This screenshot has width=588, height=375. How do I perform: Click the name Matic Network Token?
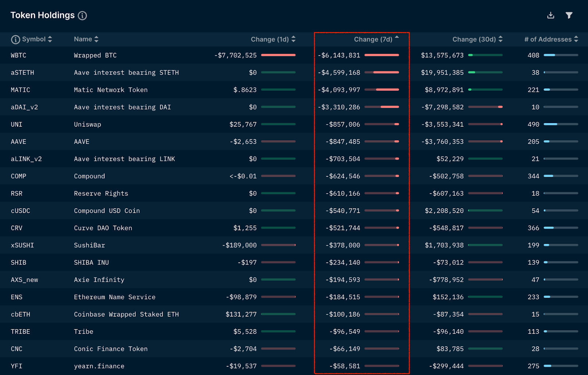[111, 90]
